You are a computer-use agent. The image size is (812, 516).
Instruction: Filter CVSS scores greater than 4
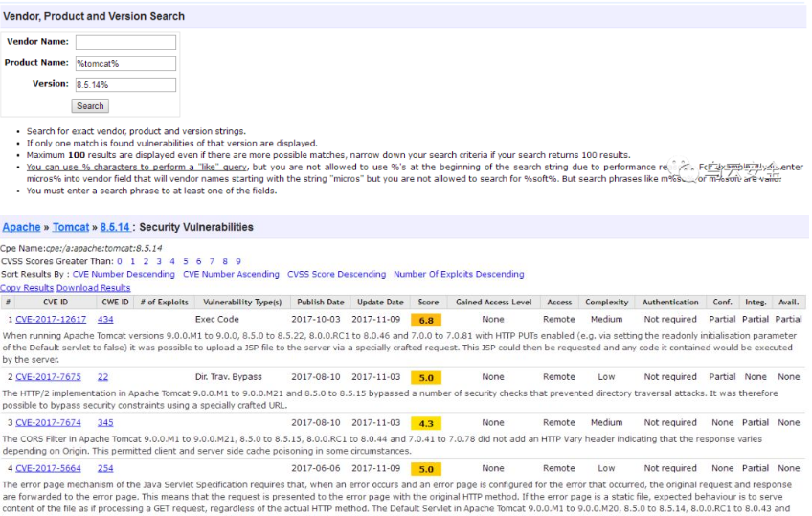[172, 262]
